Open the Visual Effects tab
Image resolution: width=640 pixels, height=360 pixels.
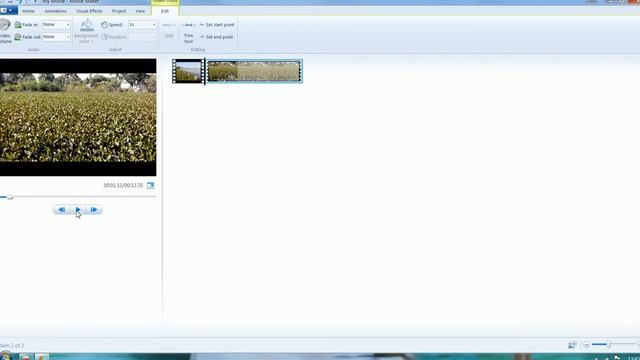(x=89, y=11)
